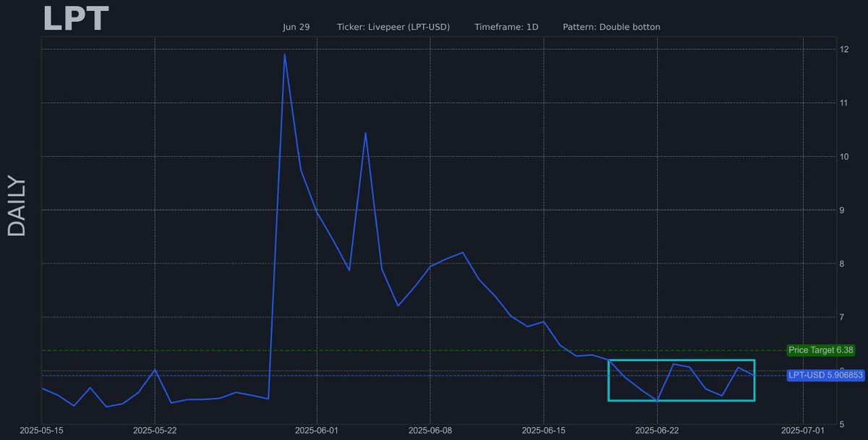Click the y-axis value 8

coord(841,263)
